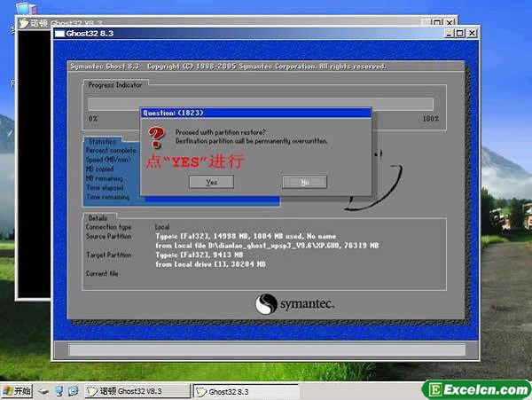Click the Ghost32 8.3 title bar icon
Screen dimensions: 532x400
point(59,33)
